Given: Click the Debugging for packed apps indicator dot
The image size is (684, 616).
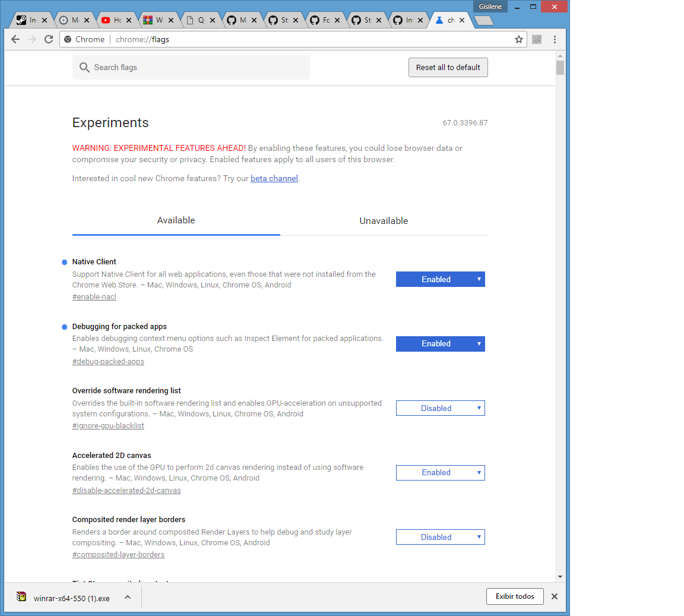Looking at the screenshot, I should point(64,326).
